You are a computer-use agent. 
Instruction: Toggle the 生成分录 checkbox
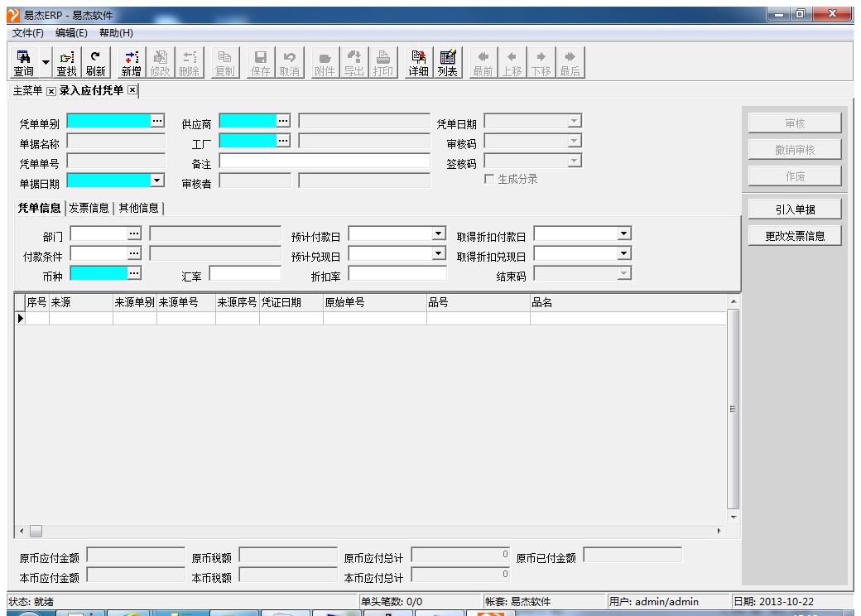[x=489, y=180]
